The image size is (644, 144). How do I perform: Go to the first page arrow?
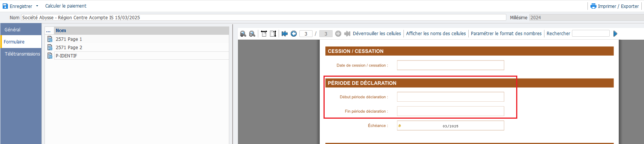coord(285,34)
